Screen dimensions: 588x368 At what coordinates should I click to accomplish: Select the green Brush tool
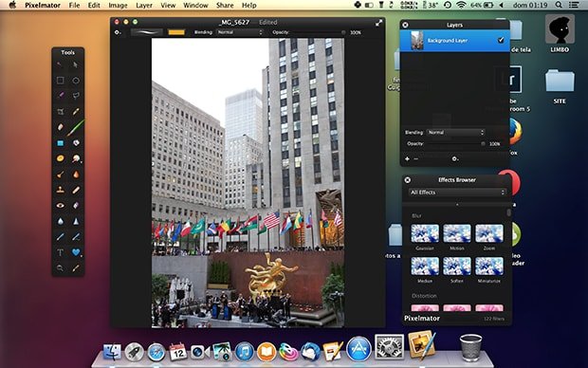(x=76, y=127)
